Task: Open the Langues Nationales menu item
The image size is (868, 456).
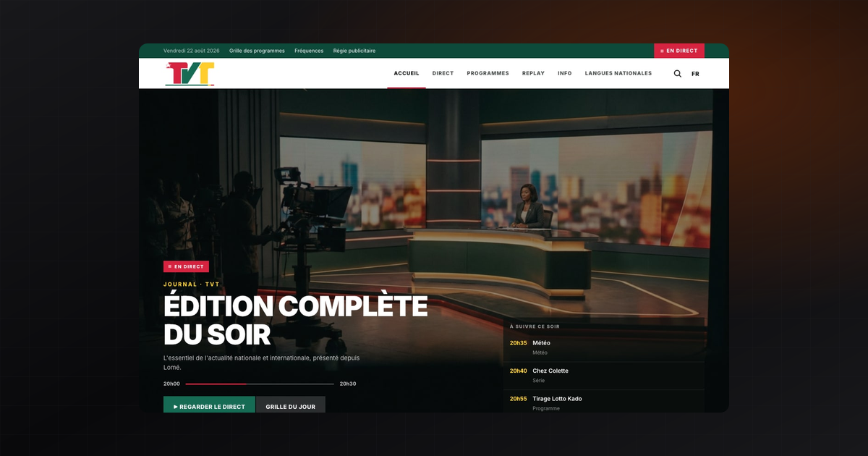Action: (618, 73)
